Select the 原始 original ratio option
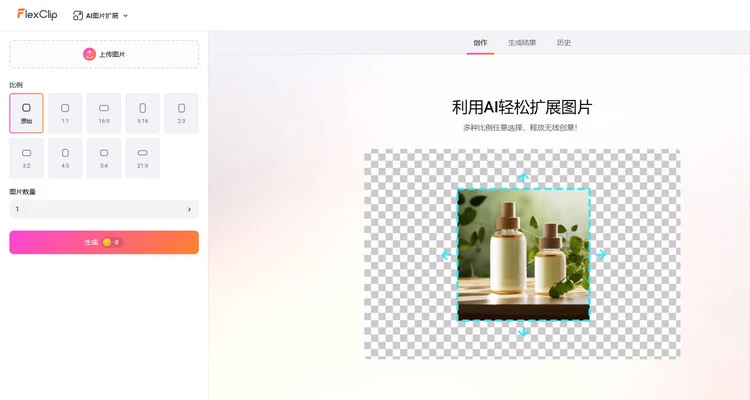 click(x=26, y=113)
